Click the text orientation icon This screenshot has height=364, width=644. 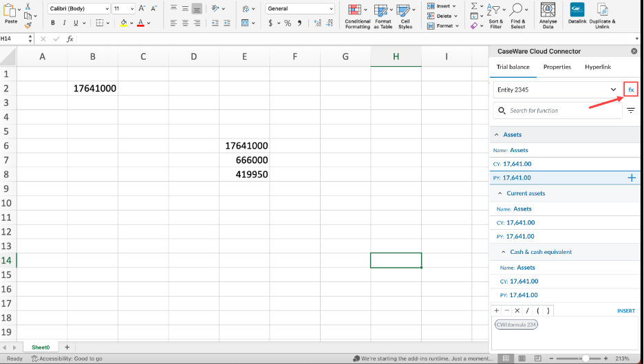(215, 8)
